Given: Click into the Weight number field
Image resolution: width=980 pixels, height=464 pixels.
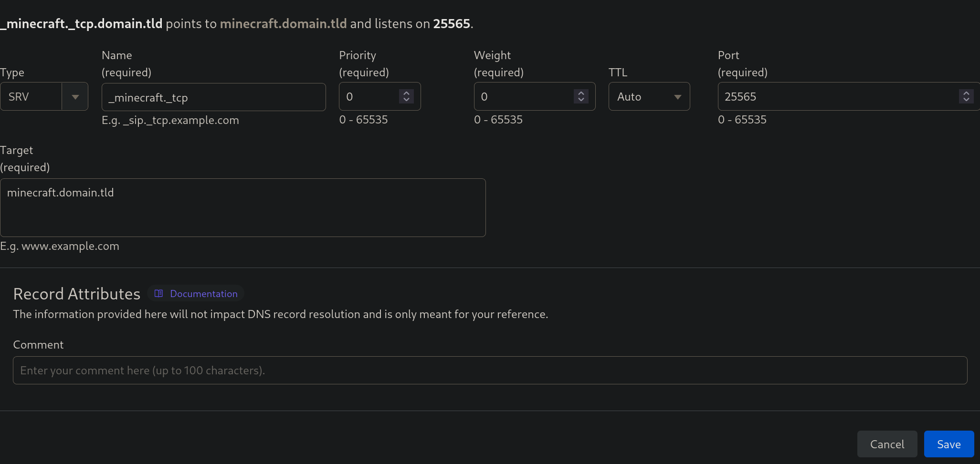Looking at the screenshot, I should point(534,96).
